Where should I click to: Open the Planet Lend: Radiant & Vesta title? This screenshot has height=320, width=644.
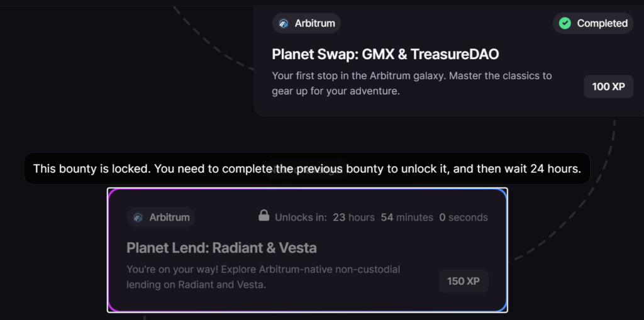(221, 248)
